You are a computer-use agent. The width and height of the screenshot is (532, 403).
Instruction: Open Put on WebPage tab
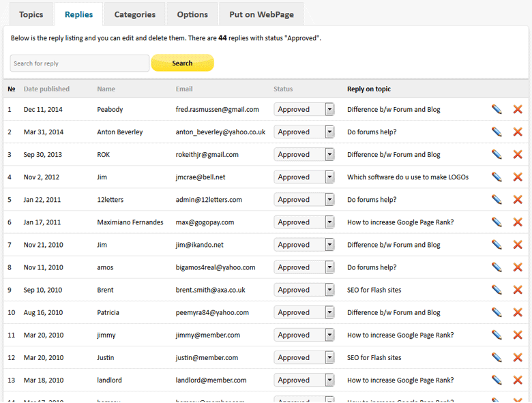coord(262,14)
